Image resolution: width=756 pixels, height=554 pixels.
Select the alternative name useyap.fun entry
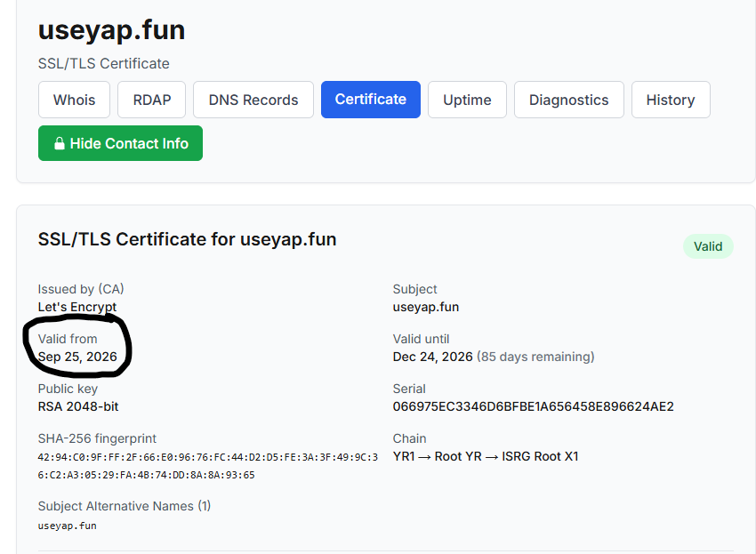[x=67, y=526]
